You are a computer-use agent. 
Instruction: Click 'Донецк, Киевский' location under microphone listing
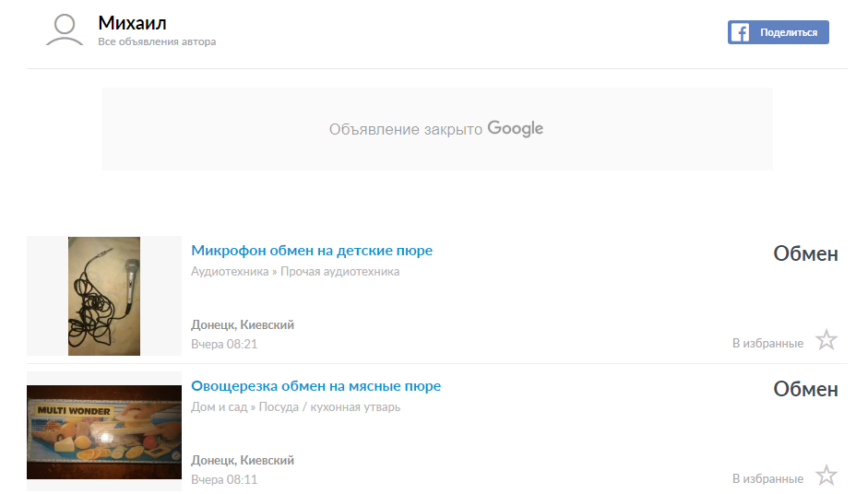coord(243,325)
